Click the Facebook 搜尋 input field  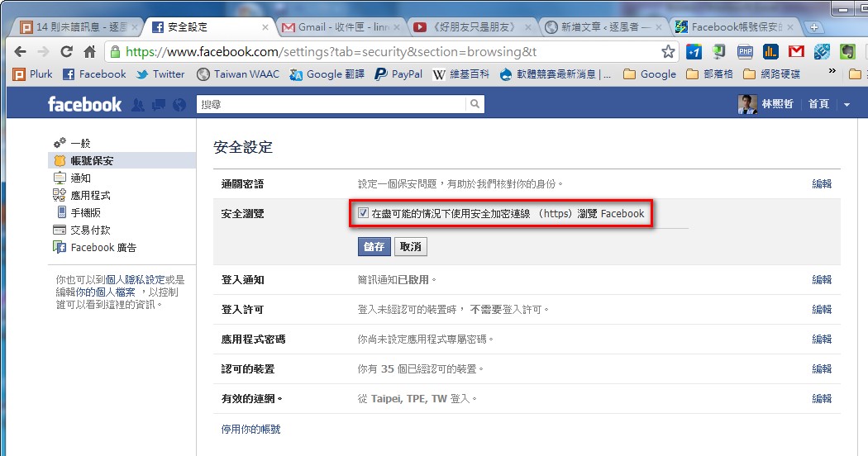click(331, 104)
